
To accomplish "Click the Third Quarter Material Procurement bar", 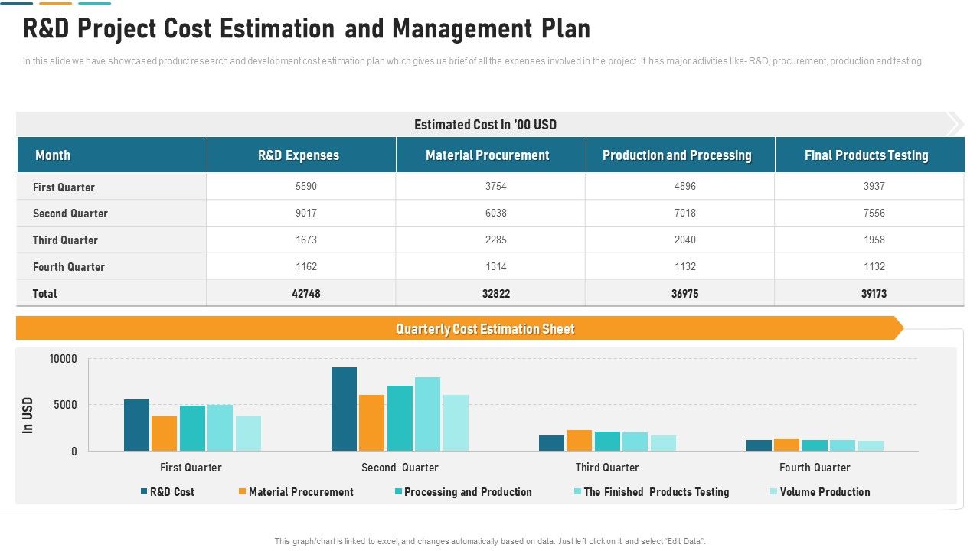I will coord(579,440).
